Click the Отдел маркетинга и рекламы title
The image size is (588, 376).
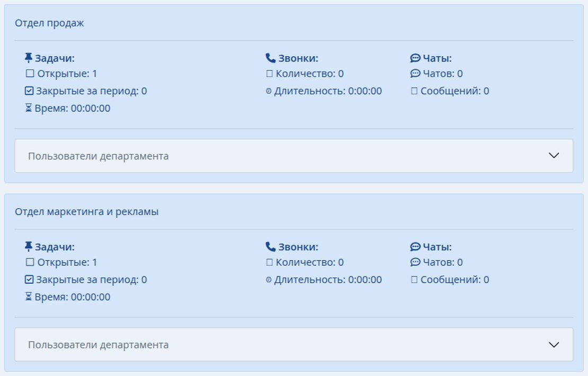coord(86,212)
